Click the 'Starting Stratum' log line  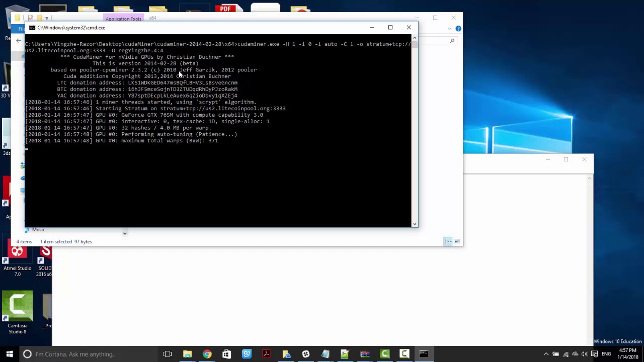tap(155, 108)
